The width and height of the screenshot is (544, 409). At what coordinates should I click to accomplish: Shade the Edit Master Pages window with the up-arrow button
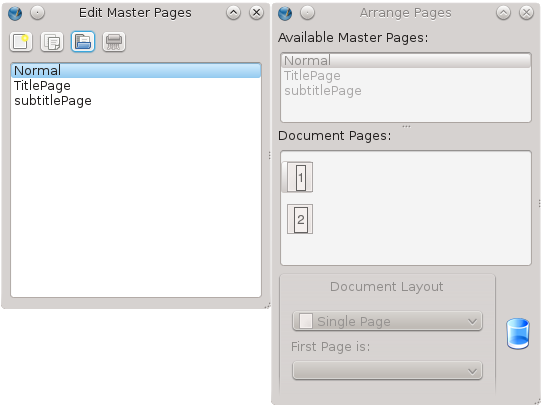click(233, 13)
